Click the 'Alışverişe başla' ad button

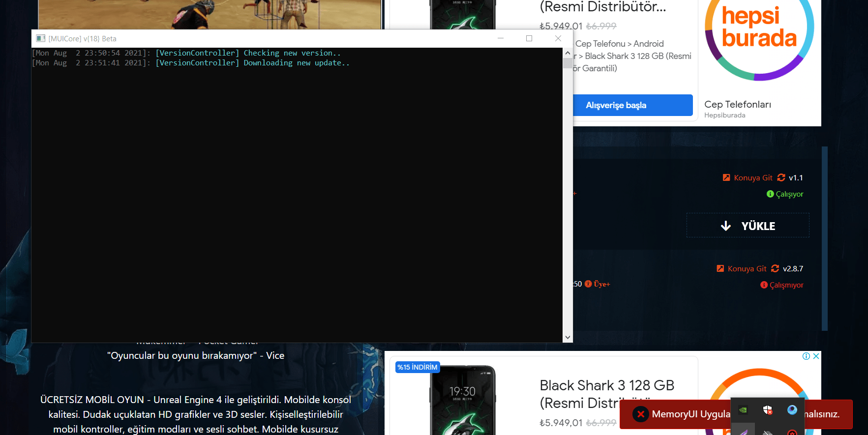[632, 105]
